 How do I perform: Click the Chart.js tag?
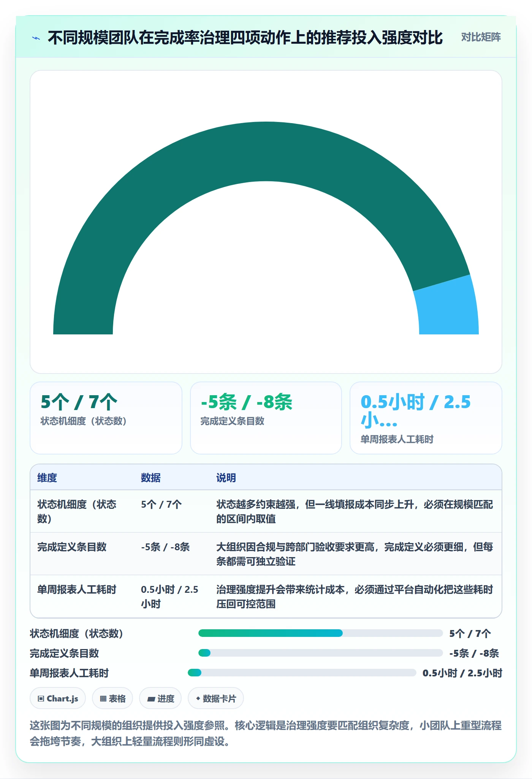click(x=58, y=698)
